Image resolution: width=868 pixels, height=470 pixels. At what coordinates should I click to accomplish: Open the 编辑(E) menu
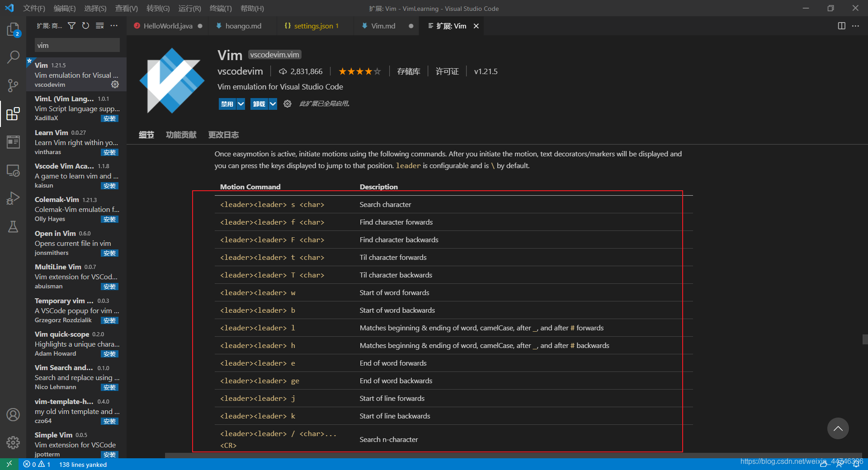[65, 8]
